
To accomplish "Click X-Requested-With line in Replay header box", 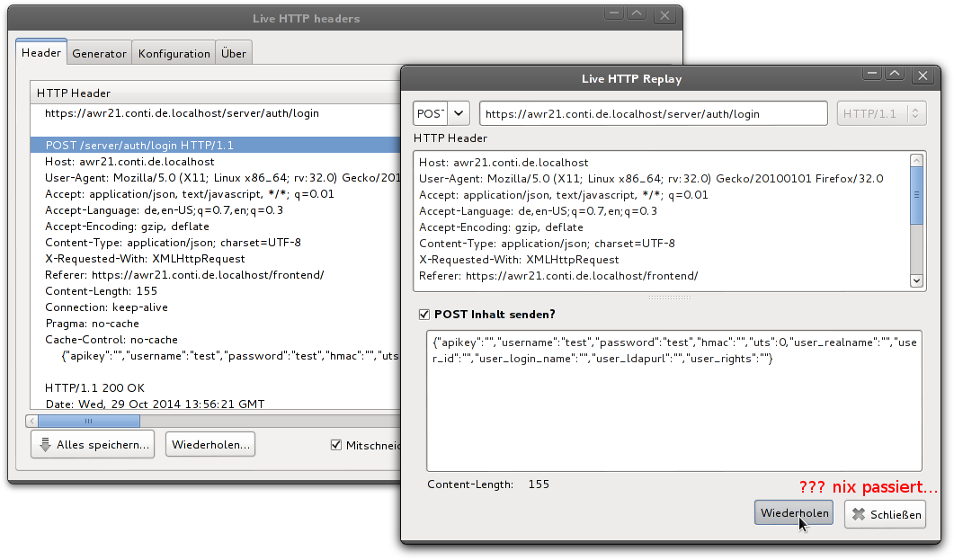I will tap(519, 260).
